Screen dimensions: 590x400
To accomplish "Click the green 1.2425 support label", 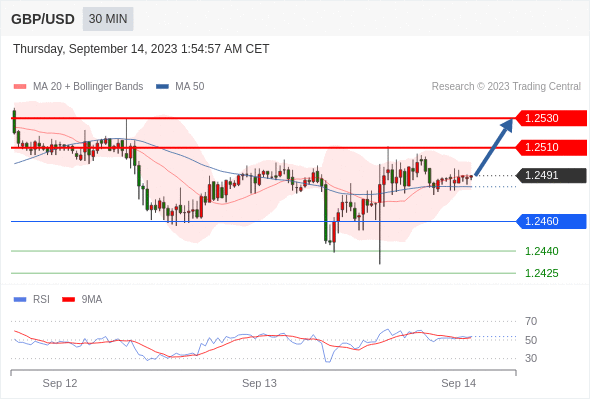I will [541, 273].
